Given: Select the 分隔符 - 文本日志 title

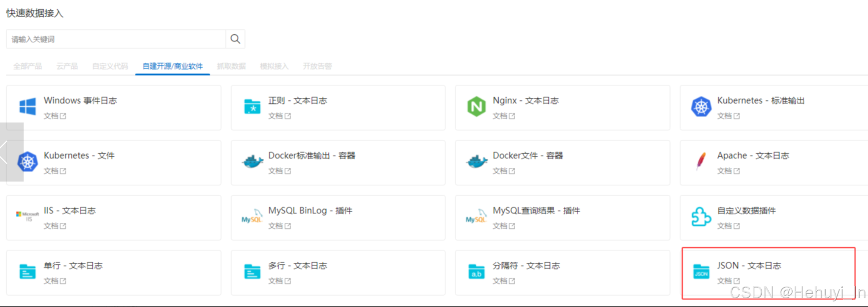Looking at the screenshot, I should pos(527,266).
